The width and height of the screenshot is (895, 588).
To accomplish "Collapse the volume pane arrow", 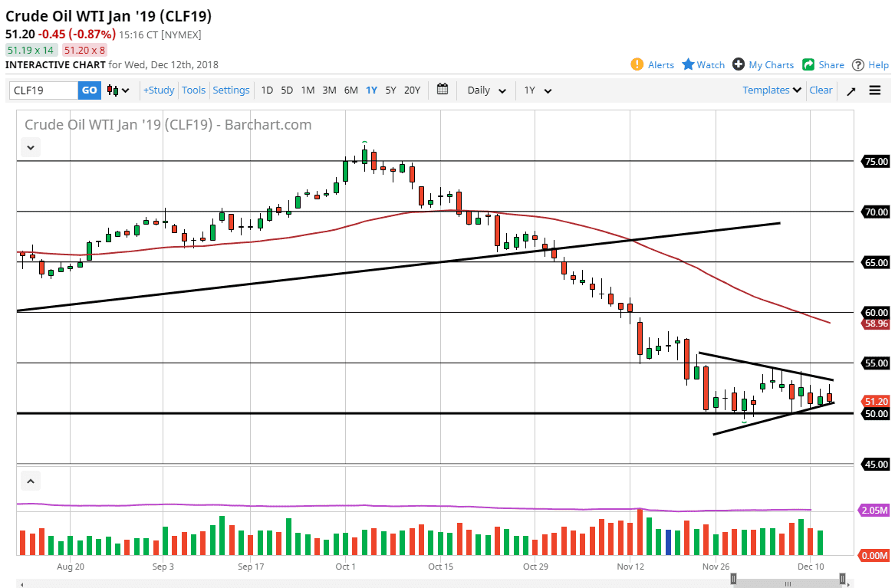I will (31, 481).
